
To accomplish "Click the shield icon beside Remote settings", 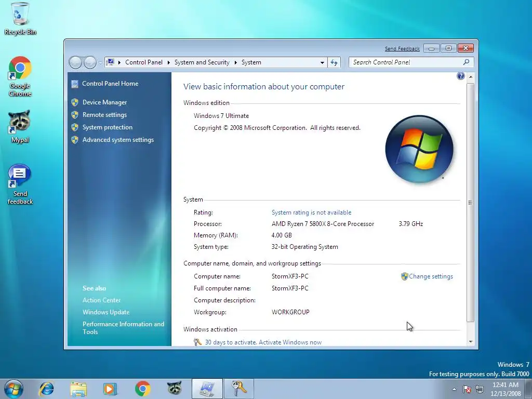I will click(x=75, y=115).
